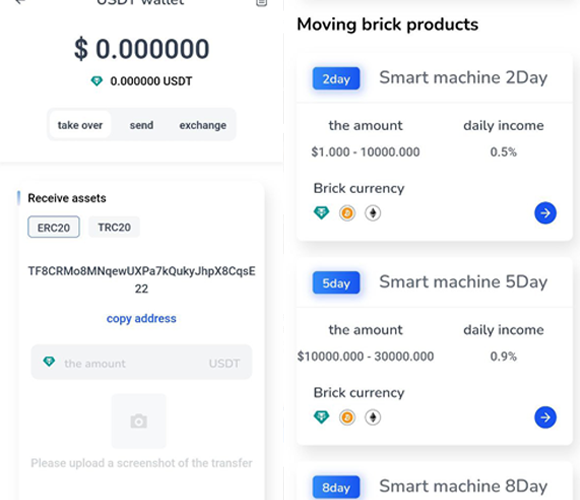Click the 5day badge label
The image size is (580, 500).
click(x=336, y=283)
